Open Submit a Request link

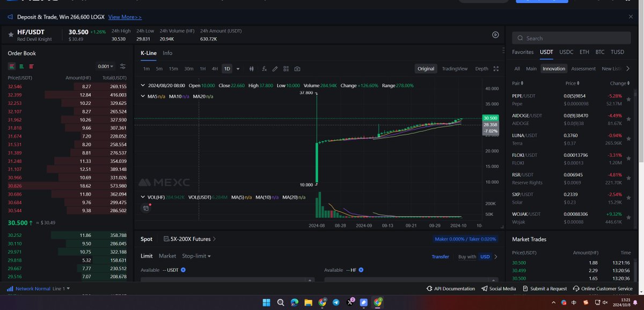point(544,289)
